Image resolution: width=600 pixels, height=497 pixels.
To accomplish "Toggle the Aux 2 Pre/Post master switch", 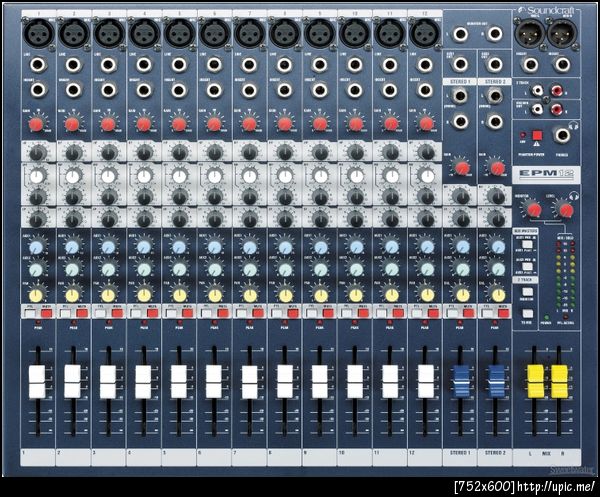I will [x=527, y=266].
